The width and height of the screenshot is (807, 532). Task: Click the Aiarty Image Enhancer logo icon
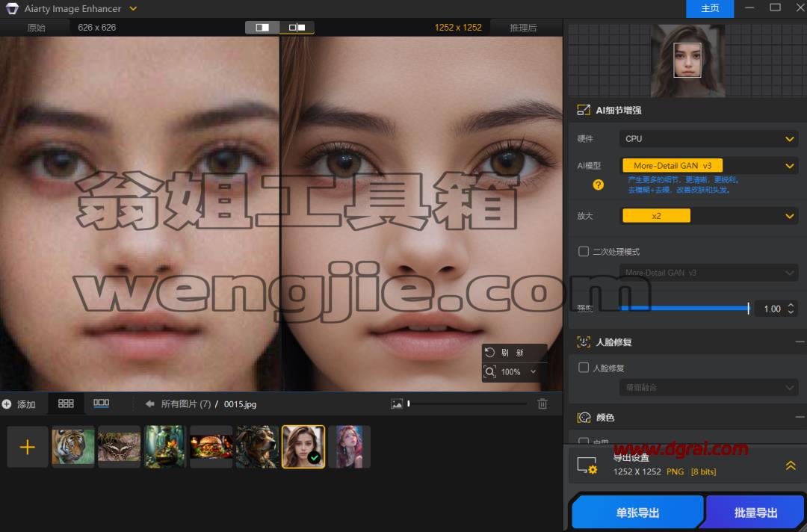click(12, 9)
